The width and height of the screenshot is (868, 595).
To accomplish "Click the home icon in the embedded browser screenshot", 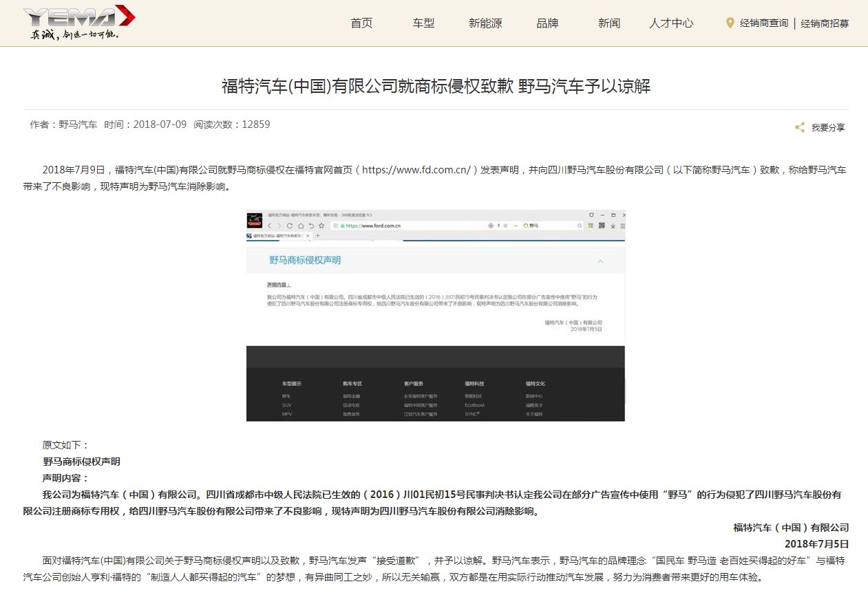I will [x=300, y=226].
